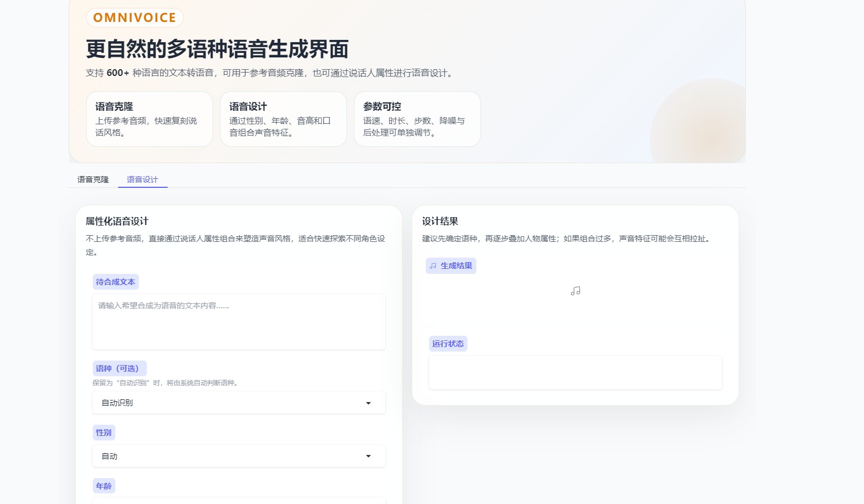Click the 年龄 label tag
The height and width of the screenshot is (504, 864).
[103, 485]
